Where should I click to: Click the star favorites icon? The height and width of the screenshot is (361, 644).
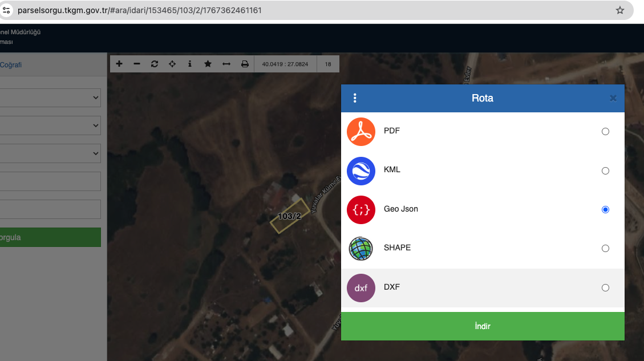click(x=208, y=64)
